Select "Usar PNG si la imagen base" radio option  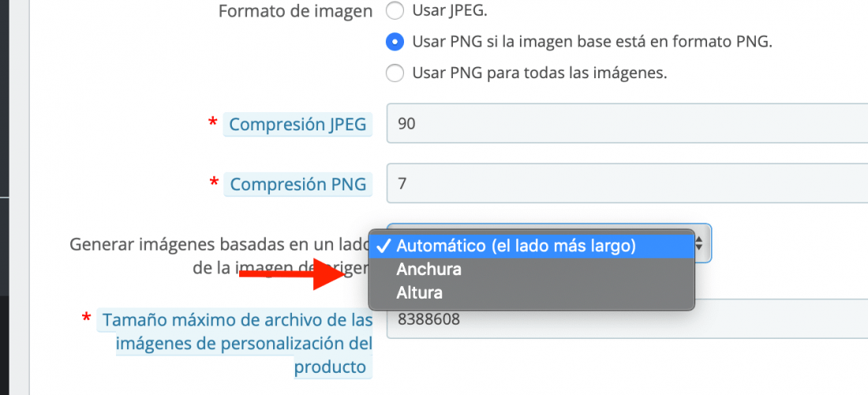point(395,42)
